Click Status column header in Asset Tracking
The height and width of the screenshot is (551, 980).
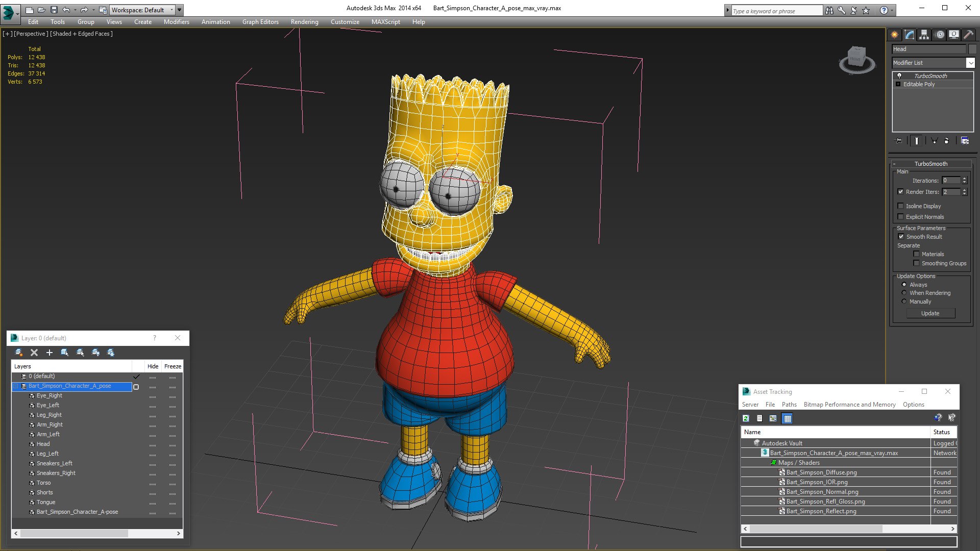[x=943, y=432]
